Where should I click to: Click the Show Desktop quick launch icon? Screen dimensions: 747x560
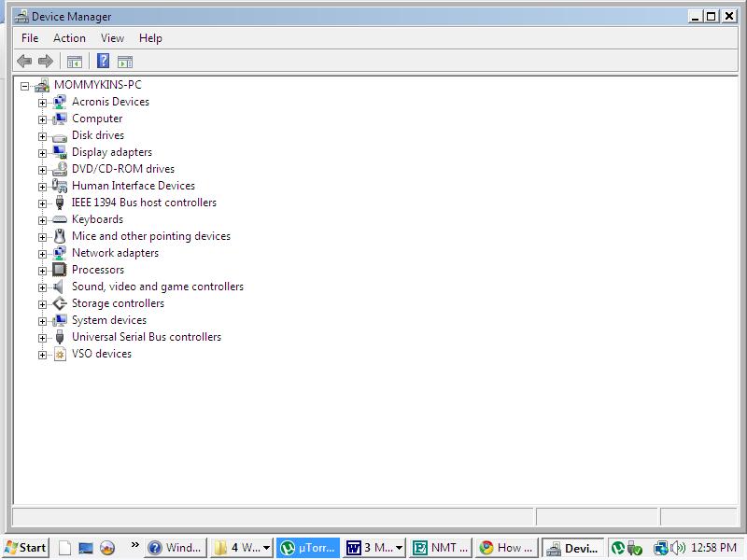pos(86,548)
